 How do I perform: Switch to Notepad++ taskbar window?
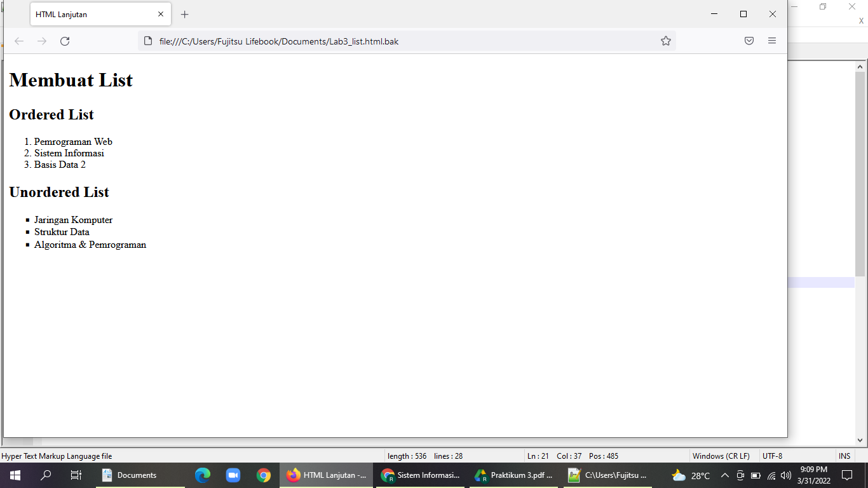(x=607, y=475)
